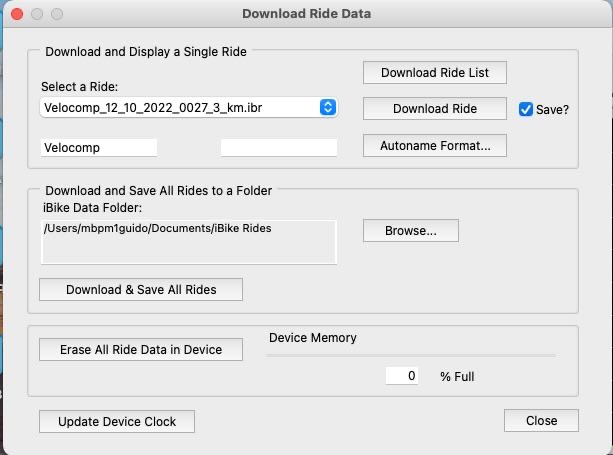Click the blue chevron arrows on ride selector
Image resolution: width=613 pixels, height=455 pixels.
(x=327, y=107)
